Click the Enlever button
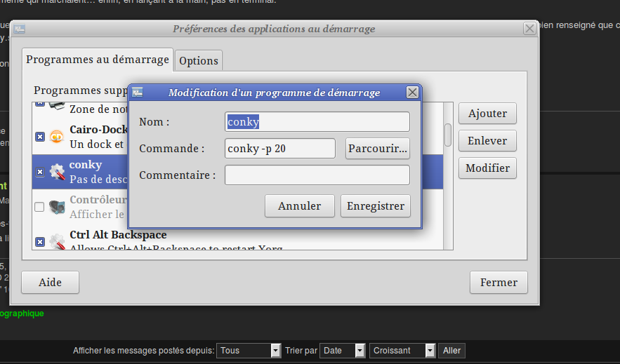Screen dimensions: 620x364 click(487, 140)
